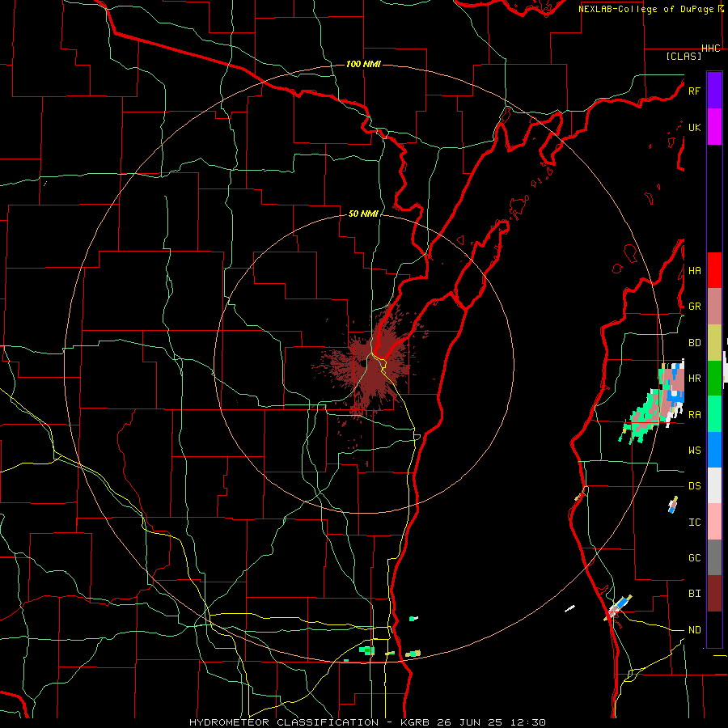Click the green and pink precipitation cell east of lake
The image size is (728, 728).
pyautogui.click(x=652, y=401)
